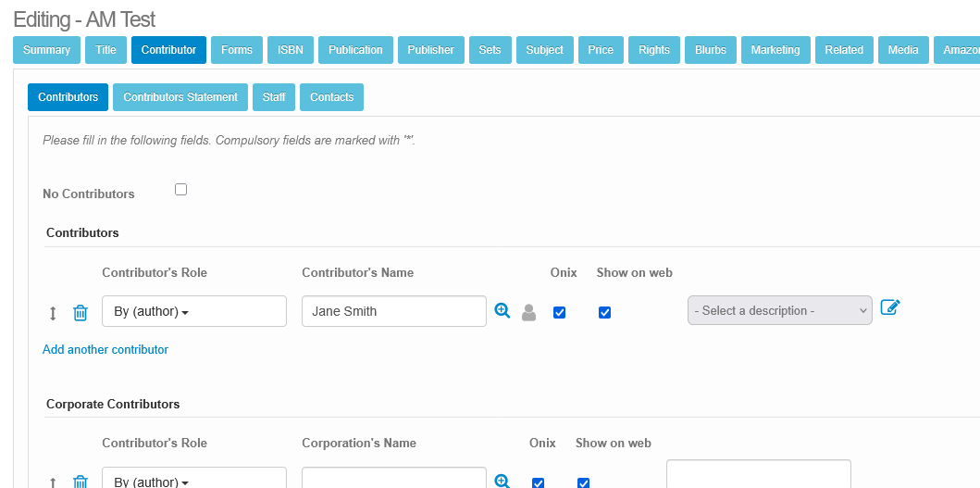Open the Subject tab
Screen dimensions: 980x488
tap(544, 50)
